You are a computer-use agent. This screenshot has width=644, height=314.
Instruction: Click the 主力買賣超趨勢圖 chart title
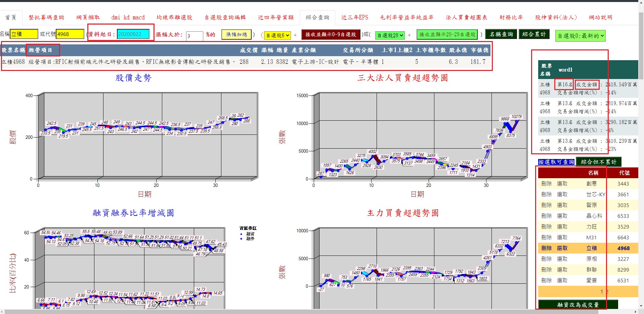click(402, 213)
